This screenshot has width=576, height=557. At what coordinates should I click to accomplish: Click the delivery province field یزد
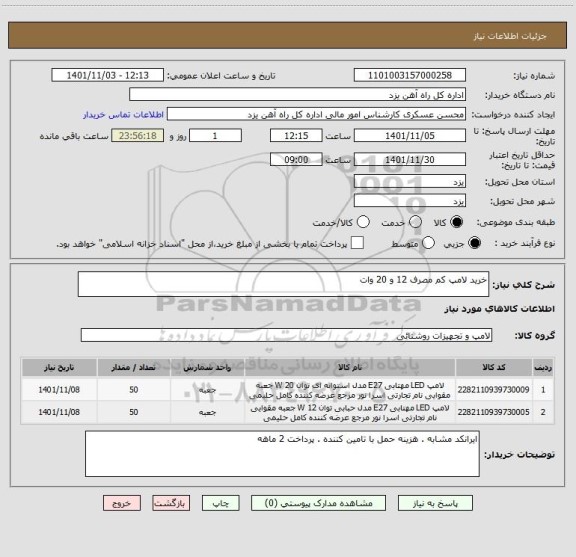click(x=410, y=181)
